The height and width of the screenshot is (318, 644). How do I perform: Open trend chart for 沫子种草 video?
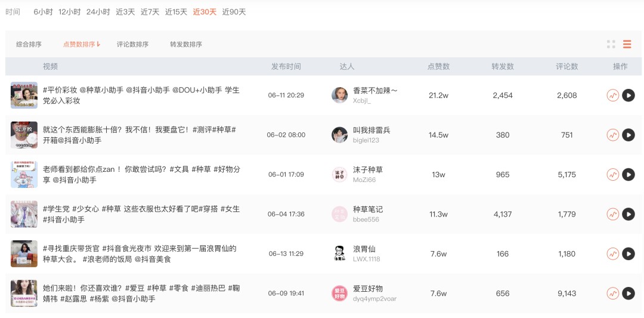[613, 175]
